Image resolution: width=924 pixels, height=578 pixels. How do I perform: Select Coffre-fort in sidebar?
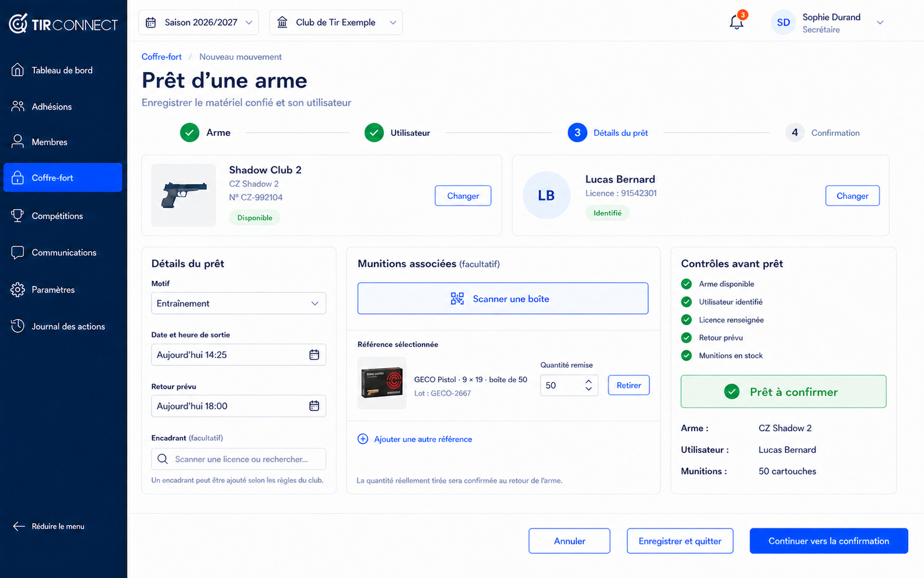tap(63, 178)
